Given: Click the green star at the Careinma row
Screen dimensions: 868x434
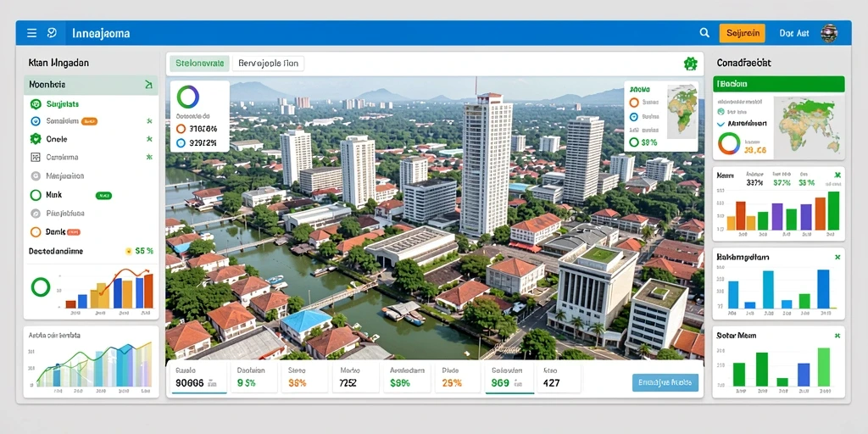Looking at the screenshot, I should pos(149,157).
